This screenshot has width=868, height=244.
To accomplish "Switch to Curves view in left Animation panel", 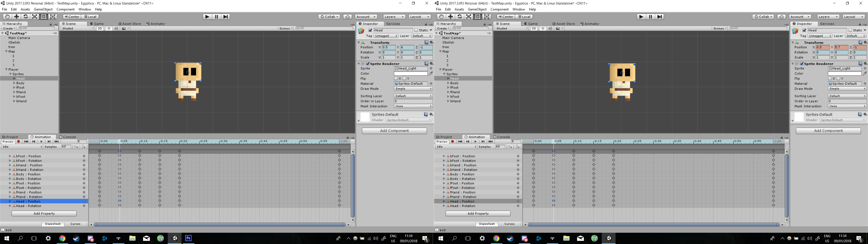I will [x=75, y=224].
